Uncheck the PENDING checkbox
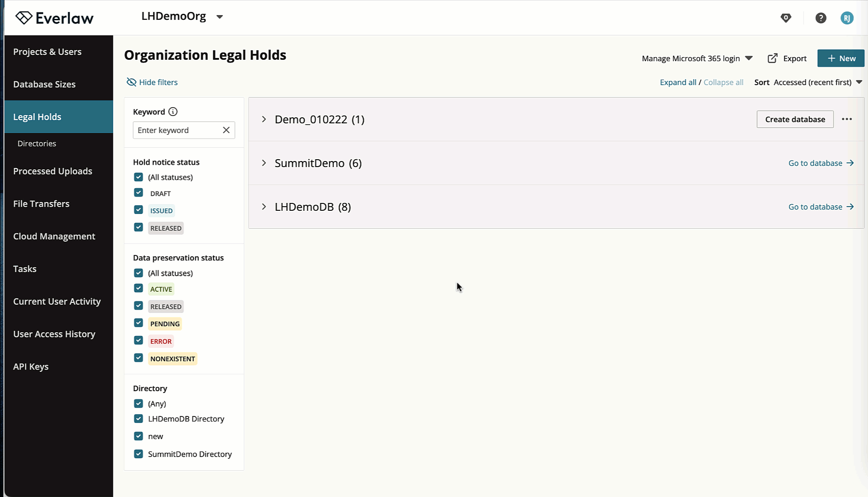The width and height of the screenshot is (868, 497). pos(139,323)
